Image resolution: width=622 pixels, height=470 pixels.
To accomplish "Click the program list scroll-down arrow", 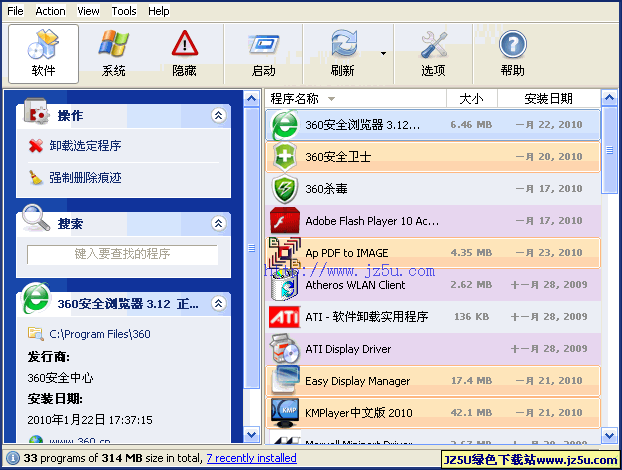I will pyautogui.click(x=610, y=435).
